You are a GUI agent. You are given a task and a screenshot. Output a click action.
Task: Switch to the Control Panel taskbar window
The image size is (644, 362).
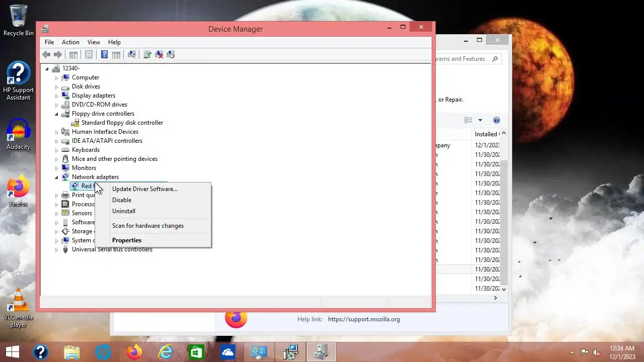[x=259, y=352]
